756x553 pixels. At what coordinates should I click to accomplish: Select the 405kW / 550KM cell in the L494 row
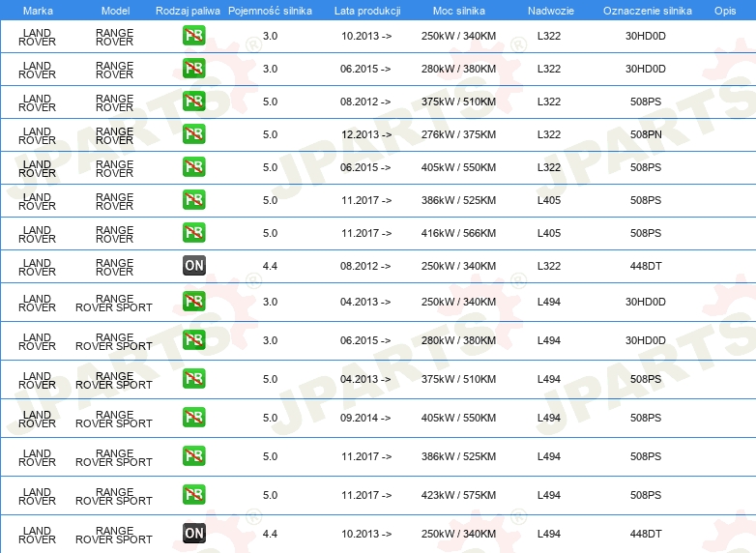coord(458,418)
